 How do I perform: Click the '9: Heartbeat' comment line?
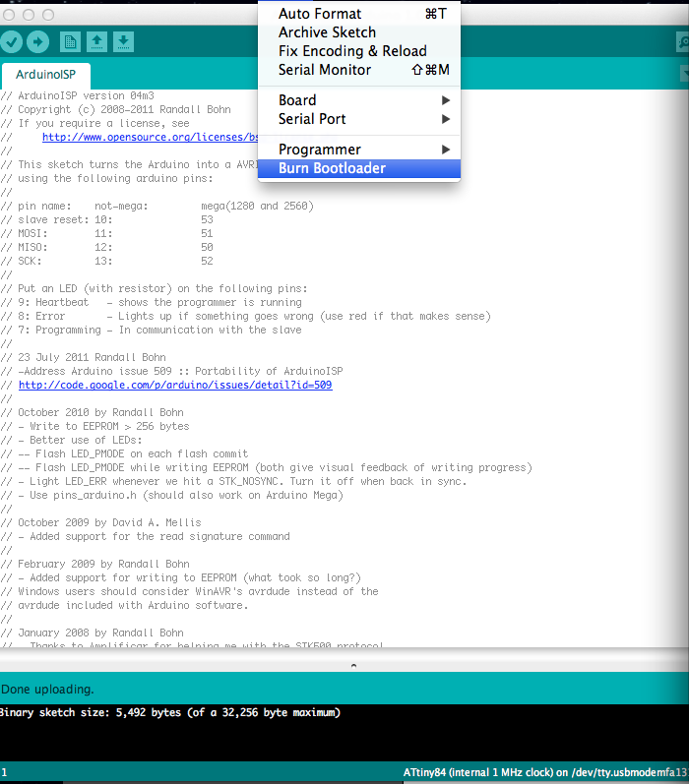click(x=152, y=303)
